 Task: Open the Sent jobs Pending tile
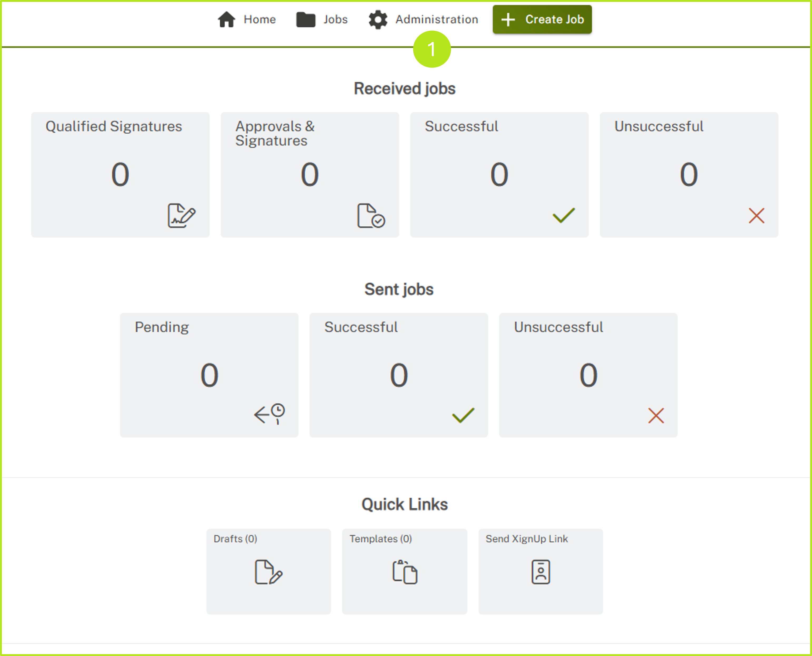tap(209, 375)
